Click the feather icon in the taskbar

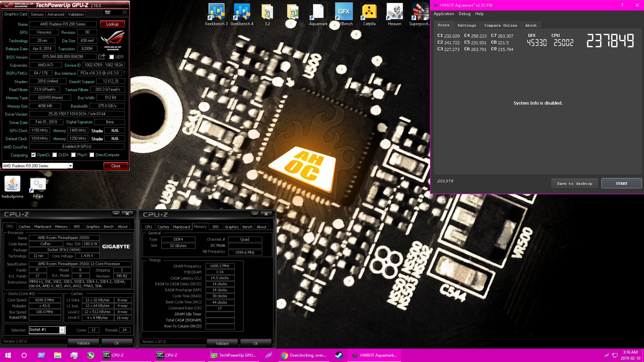point(268,355)
